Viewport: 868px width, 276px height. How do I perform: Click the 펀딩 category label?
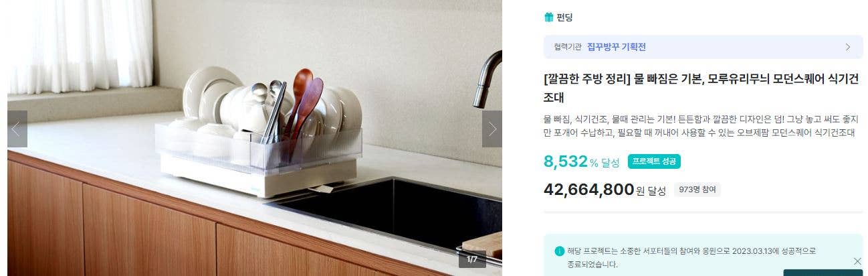point(564,17)
